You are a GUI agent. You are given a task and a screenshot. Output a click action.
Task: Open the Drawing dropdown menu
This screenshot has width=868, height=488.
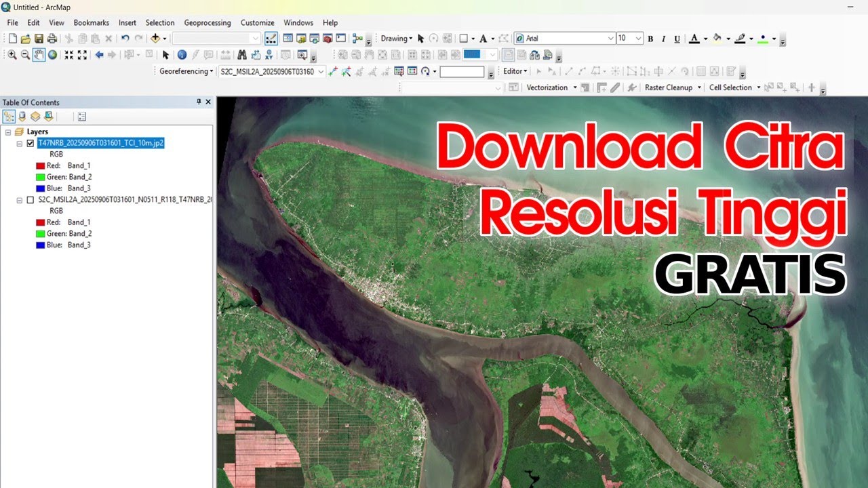(x=396, y=39)
